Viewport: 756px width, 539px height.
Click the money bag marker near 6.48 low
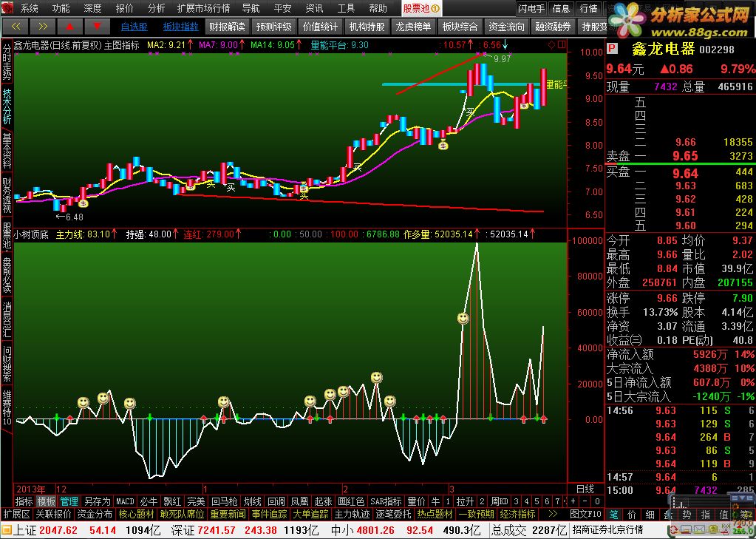point(83,203)
